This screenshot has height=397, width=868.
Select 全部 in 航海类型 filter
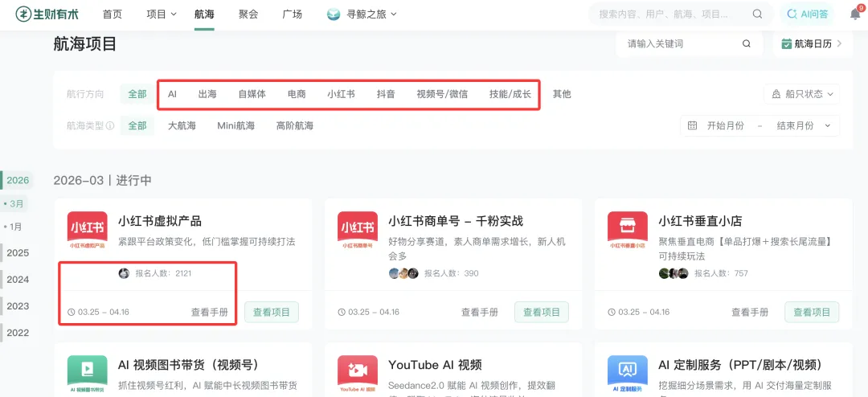click(137, 125)
